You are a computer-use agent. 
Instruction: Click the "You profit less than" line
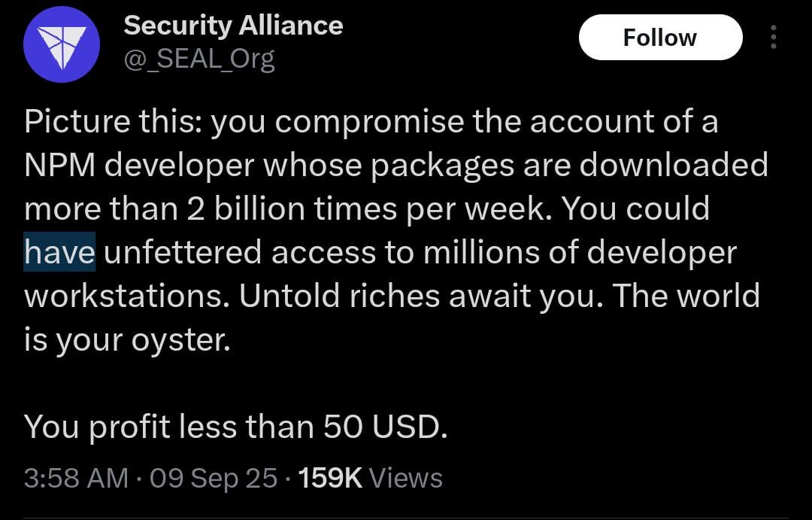pyautogui.click(x=169, y=427)
